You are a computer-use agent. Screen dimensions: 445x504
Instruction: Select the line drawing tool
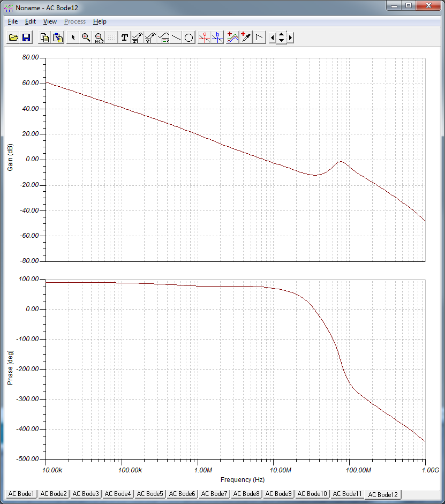(x=176, y=37)
